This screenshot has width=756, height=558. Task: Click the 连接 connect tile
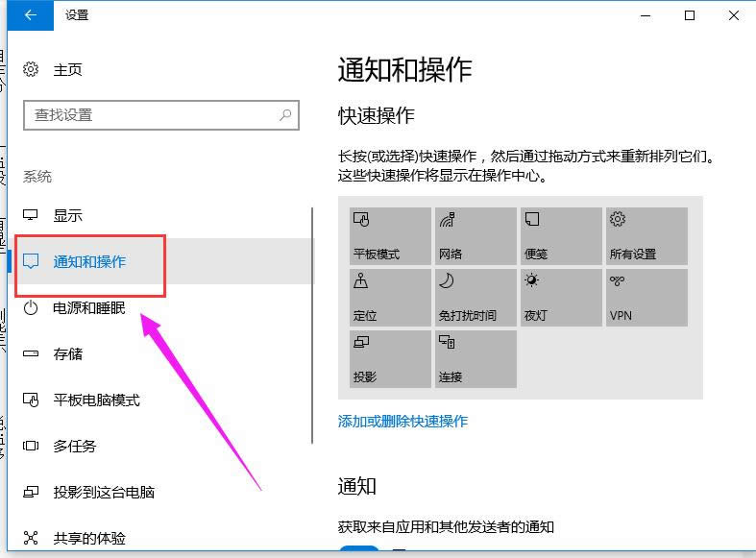tap(476, 358)
